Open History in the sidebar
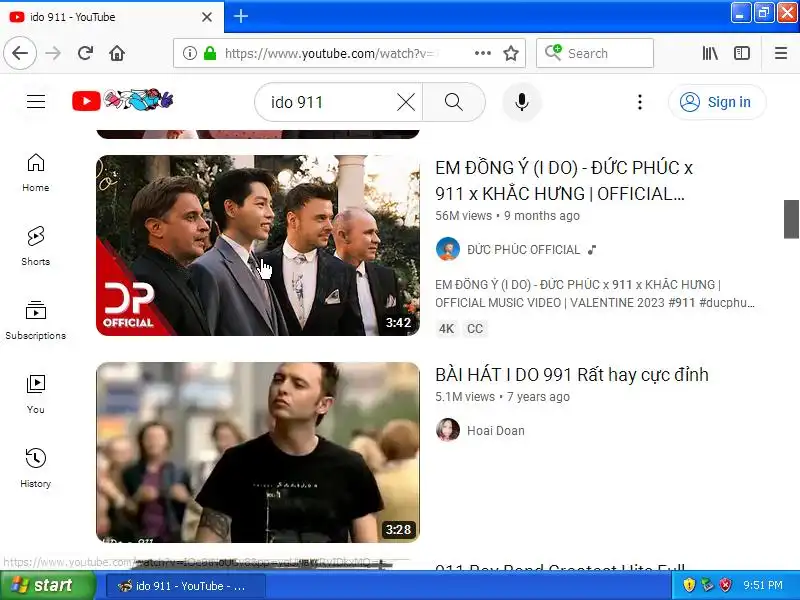Screen dimensions: 800x600 tap(36, 468)
